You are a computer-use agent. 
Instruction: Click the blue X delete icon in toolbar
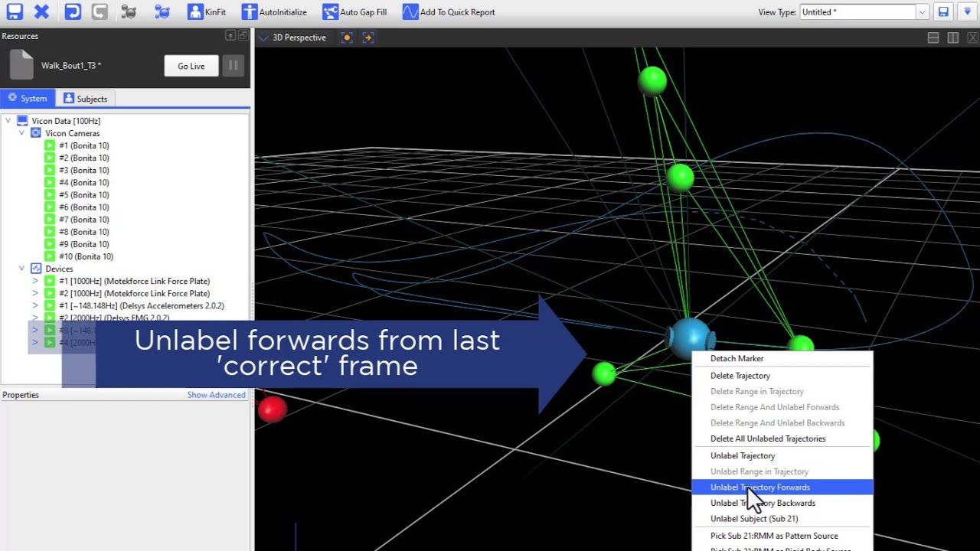pyautogui.click(x=42, y=11)
